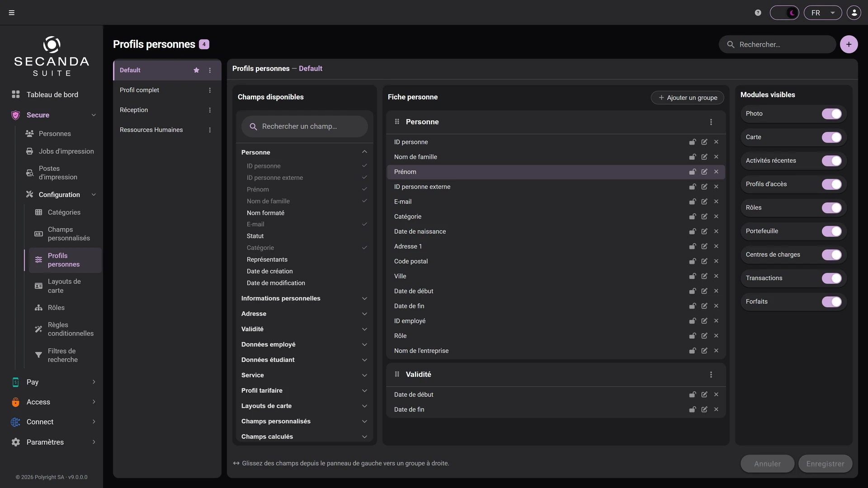The image size is (868, 488).
Task: Remove the Prénom field from the form
Action: (716, 172)
